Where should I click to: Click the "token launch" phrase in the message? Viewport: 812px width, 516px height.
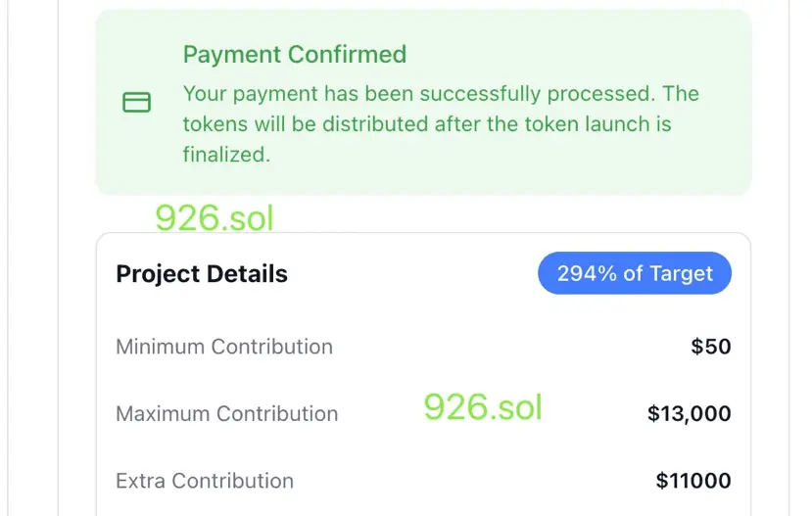tap(591, 124)
